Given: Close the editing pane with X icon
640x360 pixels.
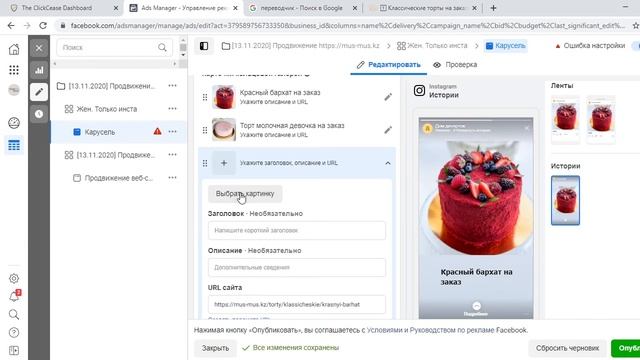Looking at the screenshot, I should tap(39, 48).
